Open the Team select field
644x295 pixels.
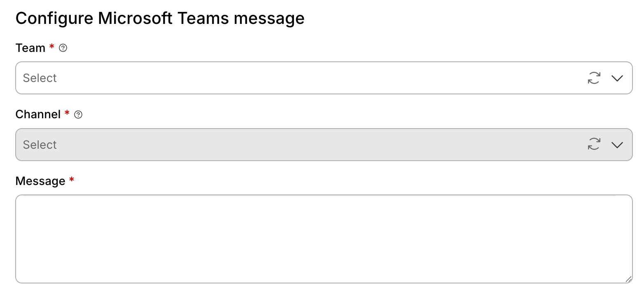click(x=288, y=78)
